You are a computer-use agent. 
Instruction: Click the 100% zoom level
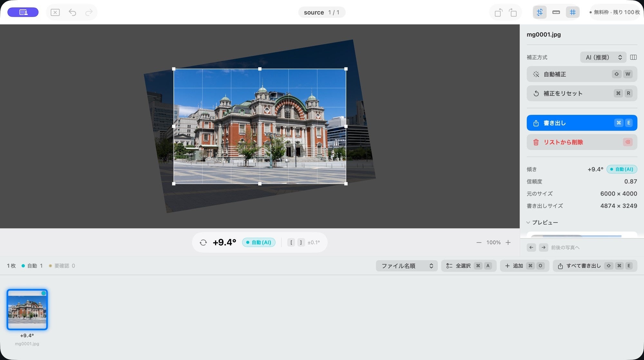pos(493,243)
